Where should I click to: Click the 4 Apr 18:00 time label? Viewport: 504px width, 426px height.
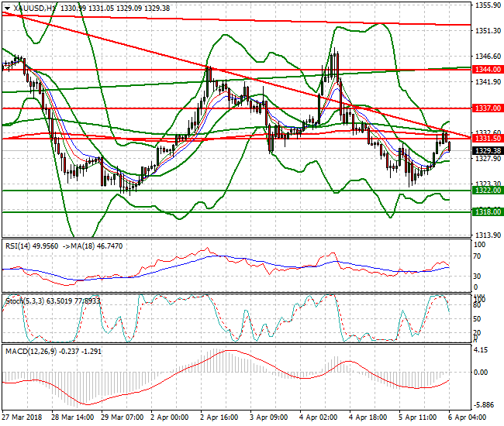[x=368, y=417]
